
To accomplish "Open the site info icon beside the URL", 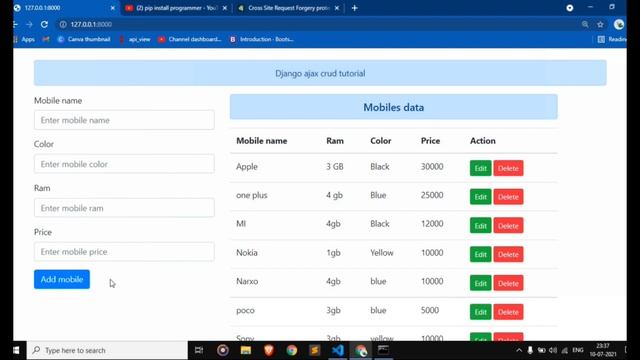I will 63,24.
